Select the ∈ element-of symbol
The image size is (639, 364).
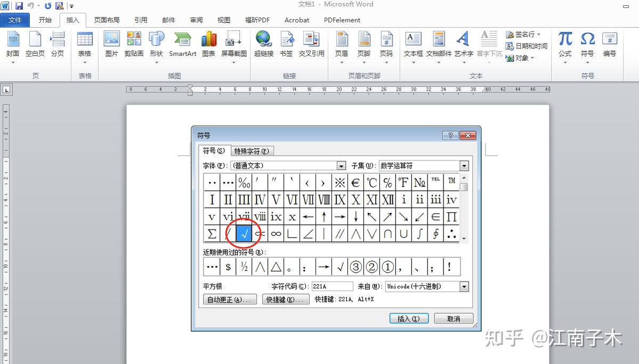pyautogui.click(x=435, y=216)
